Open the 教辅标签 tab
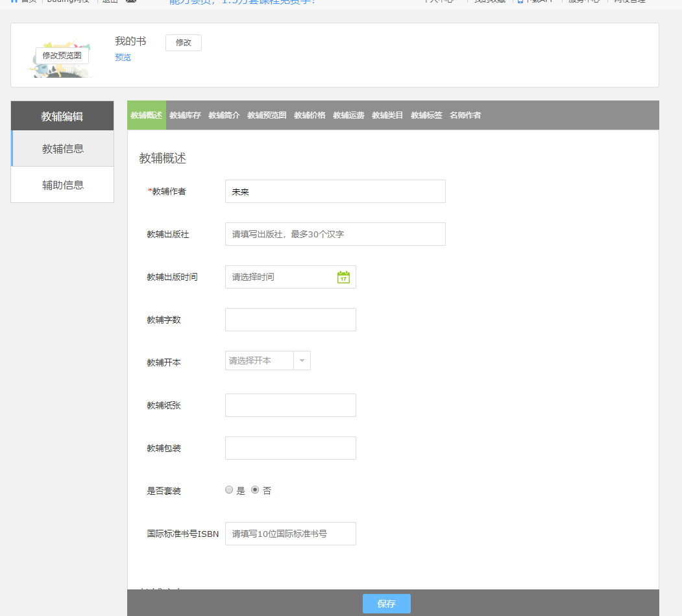The image size is (682, 616). tap(426, 115)
